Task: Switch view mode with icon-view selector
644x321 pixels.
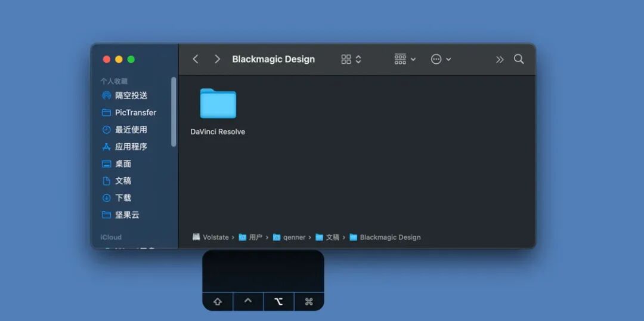Action: pos(351,59)
